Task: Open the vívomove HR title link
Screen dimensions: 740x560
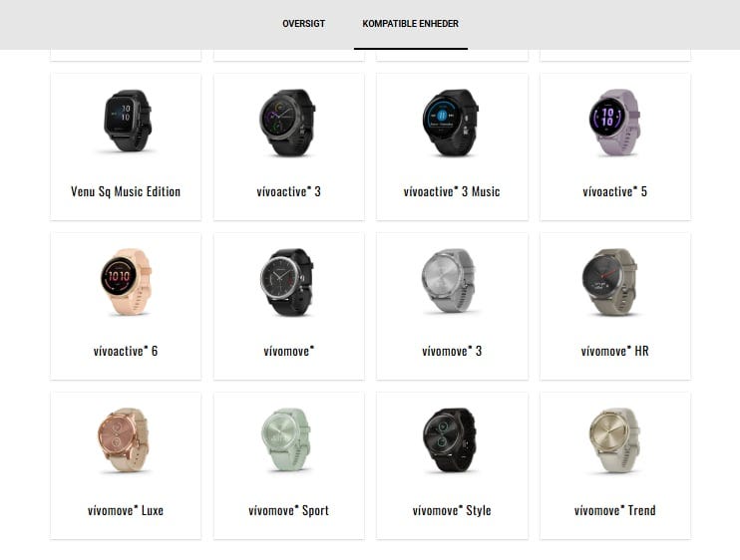Action: [615, 351]
